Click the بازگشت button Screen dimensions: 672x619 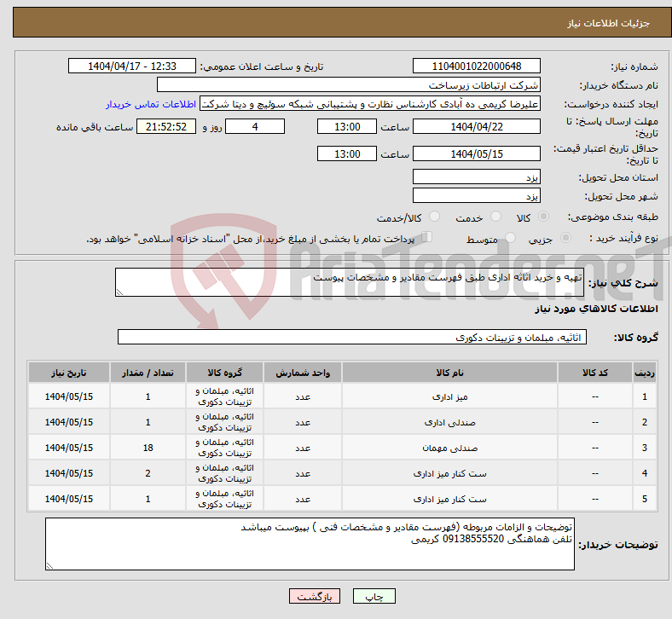click(315, 597)
